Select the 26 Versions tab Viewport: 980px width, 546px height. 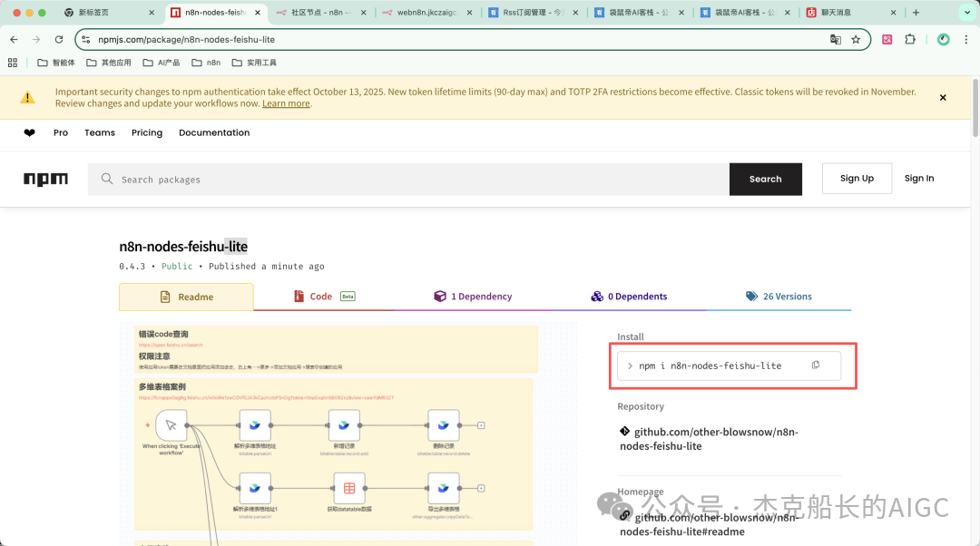point(779,297)
